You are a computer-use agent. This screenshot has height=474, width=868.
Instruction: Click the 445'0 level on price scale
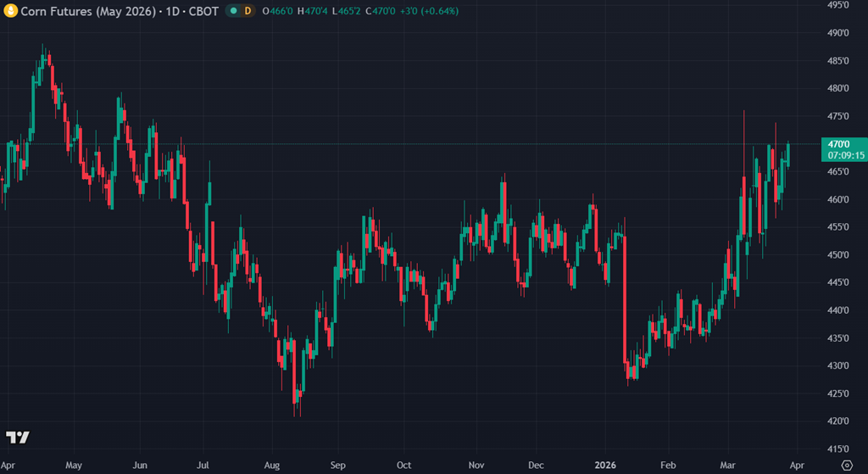pyautogui.click(x=837, y=282)
